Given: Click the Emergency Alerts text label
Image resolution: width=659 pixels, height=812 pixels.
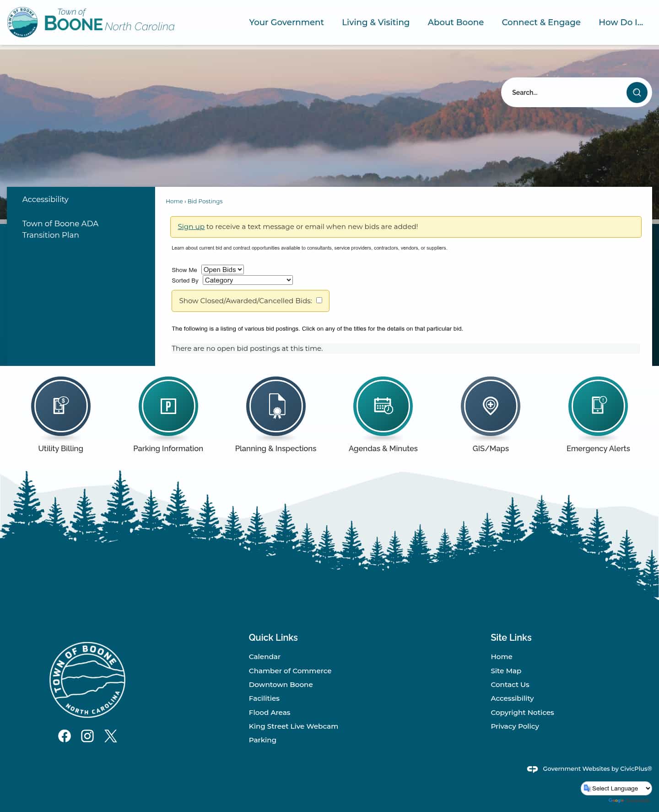Looking at the screenshot, I should 598,448.
